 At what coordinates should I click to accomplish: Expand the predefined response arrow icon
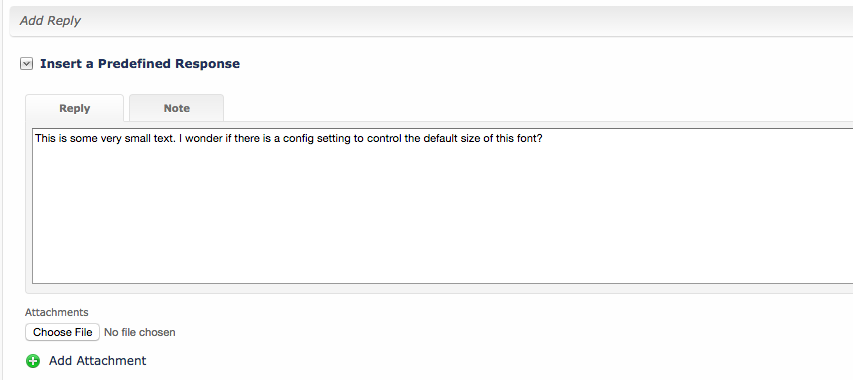pyautogui.click(x=26, y=64)
